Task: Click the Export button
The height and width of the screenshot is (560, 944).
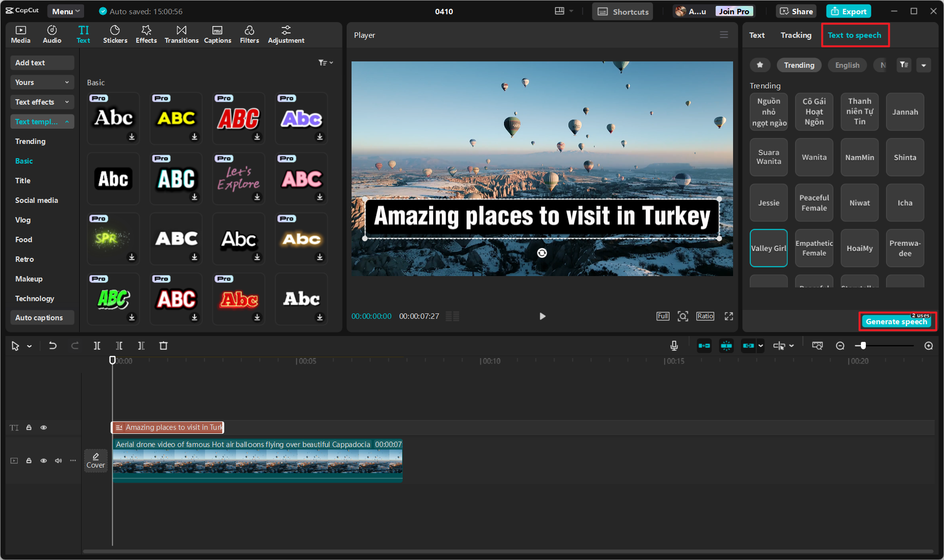Action: [x=849, y=11]
